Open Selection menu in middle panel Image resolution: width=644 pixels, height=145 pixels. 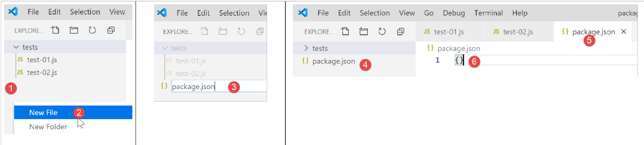click(x=234, y=13)
